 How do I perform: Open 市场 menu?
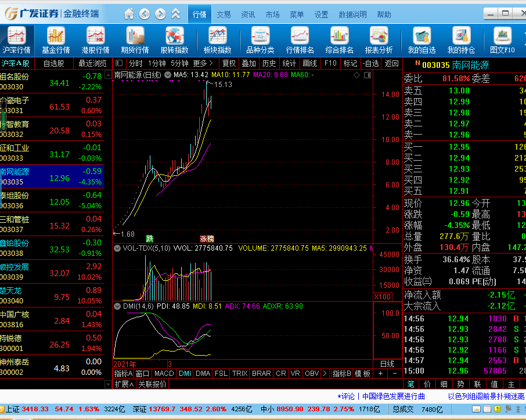click(x=272, y=15)
